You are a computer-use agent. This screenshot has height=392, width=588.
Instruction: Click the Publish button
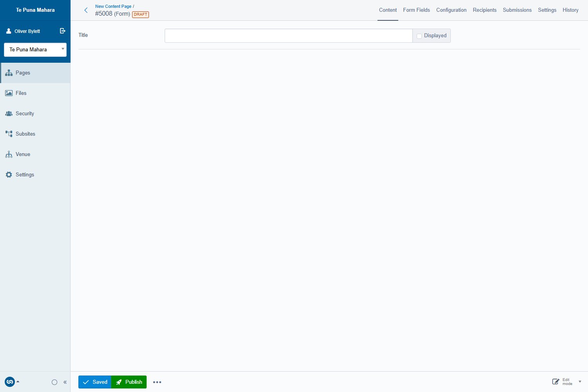click(129, 382)
